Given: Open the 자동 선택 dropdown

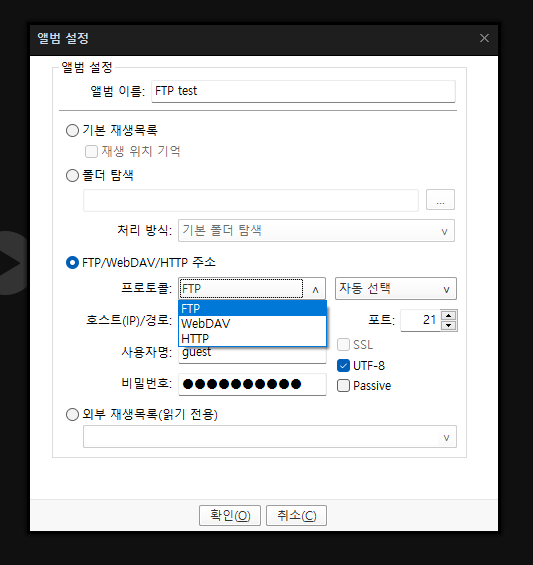Looking at the screenshot, I should point(396,289).
